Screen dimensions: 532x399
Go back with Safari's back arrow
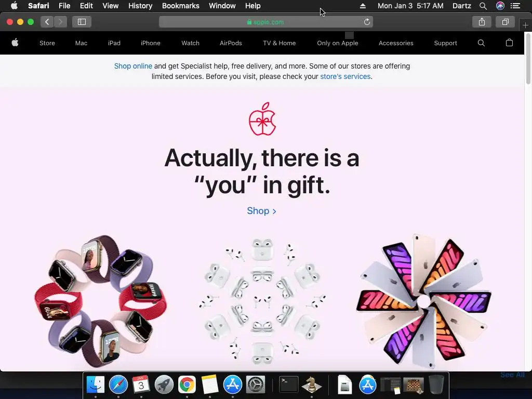point(47,22)
